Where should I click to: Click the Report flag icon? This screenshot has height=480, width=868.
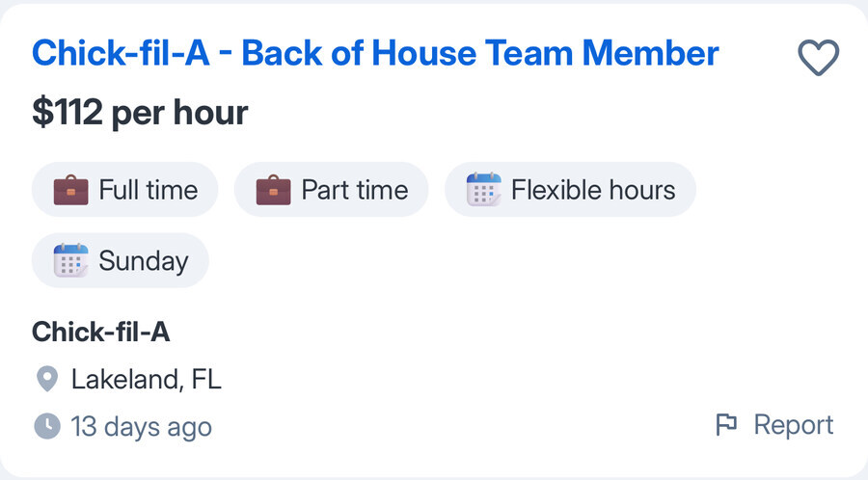click(726, 424)
